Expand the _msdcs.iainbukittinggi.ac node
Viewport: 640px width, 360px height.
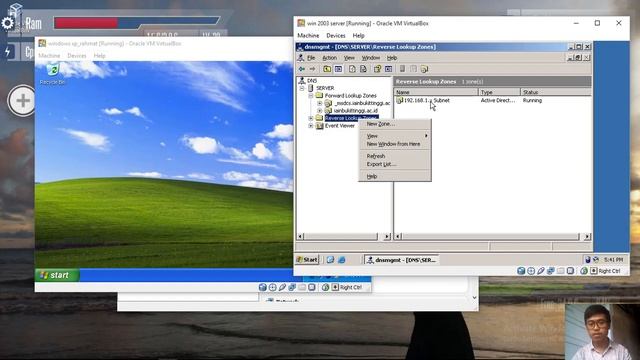[320, 103]
